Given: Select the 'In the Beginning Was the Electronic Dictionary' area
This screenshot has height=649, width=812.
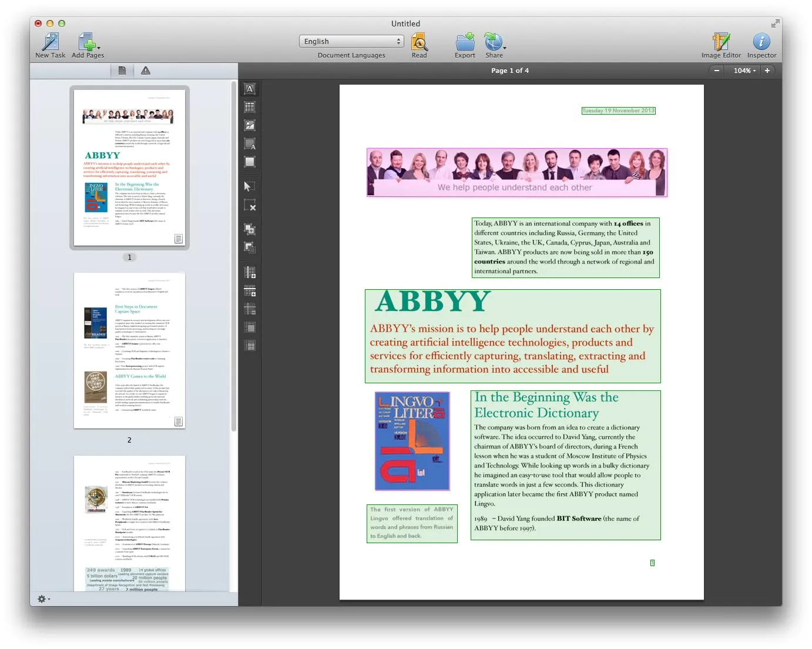Looking at the screenshot, I should [566, 465].
